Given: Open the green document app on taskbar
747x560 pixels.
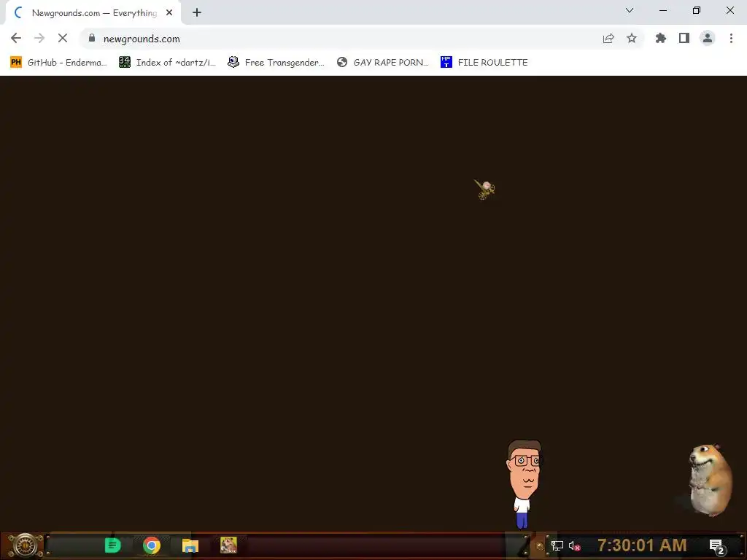Looking at the screenshot, I should [113, 545].
